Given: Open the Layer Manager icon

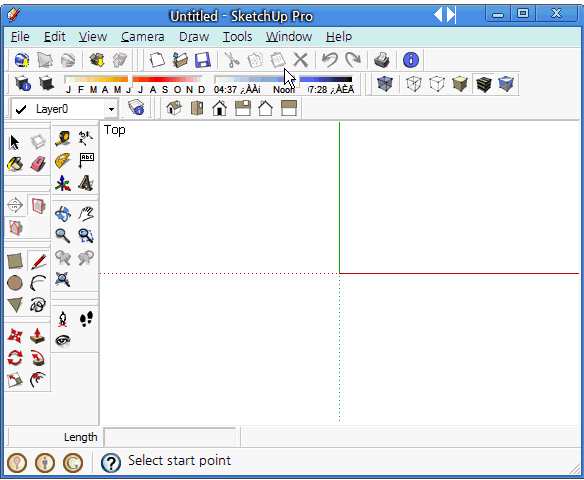Looking at the screenshot, I should (x=136, y=108).
